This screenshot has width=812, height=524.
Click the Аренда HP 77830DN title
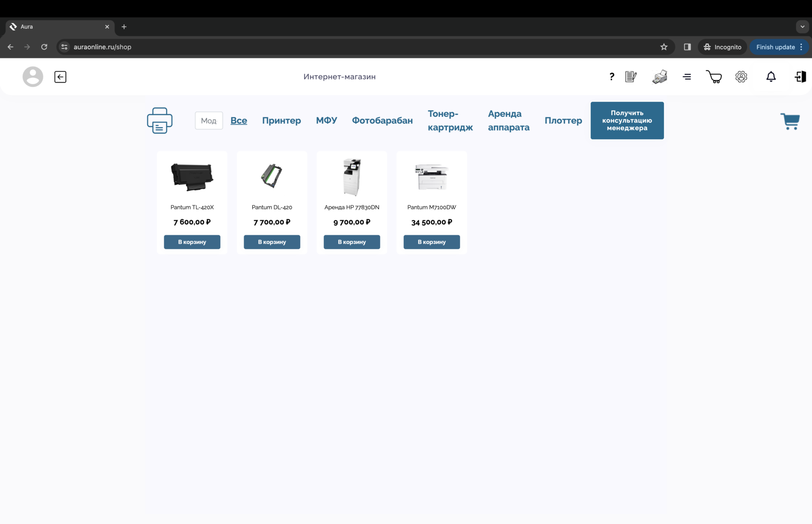point(352,207)
